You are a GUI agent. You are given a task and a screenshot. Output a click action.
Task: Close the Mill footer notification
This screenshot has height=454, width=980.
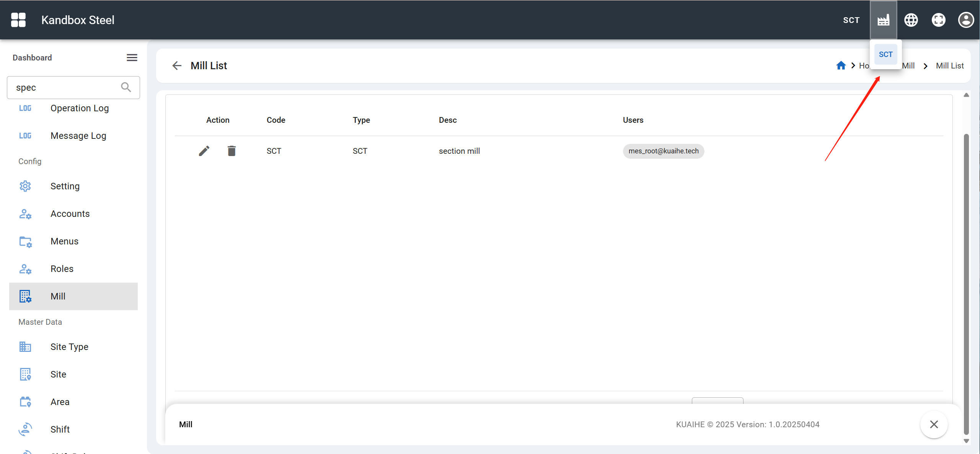[934, 424]
